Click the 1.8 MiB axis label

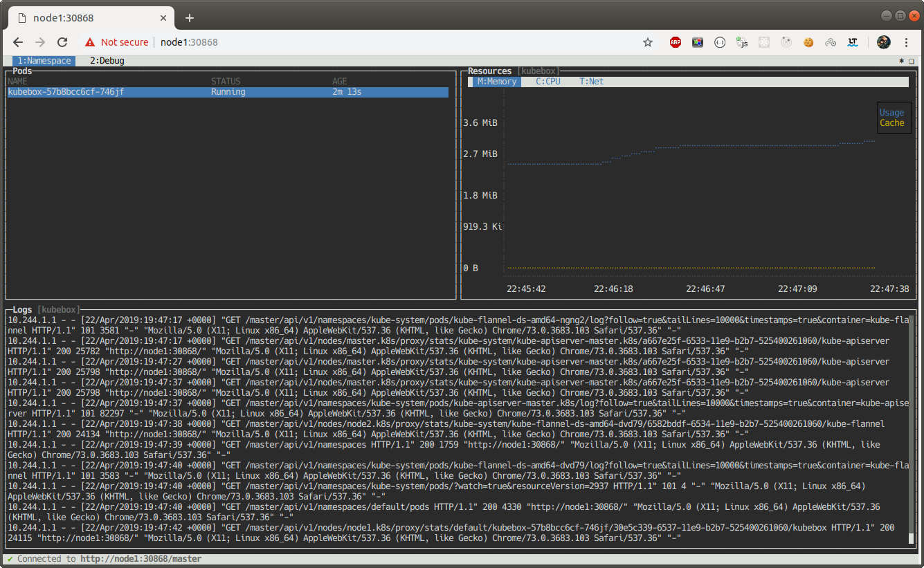(480, 196)
